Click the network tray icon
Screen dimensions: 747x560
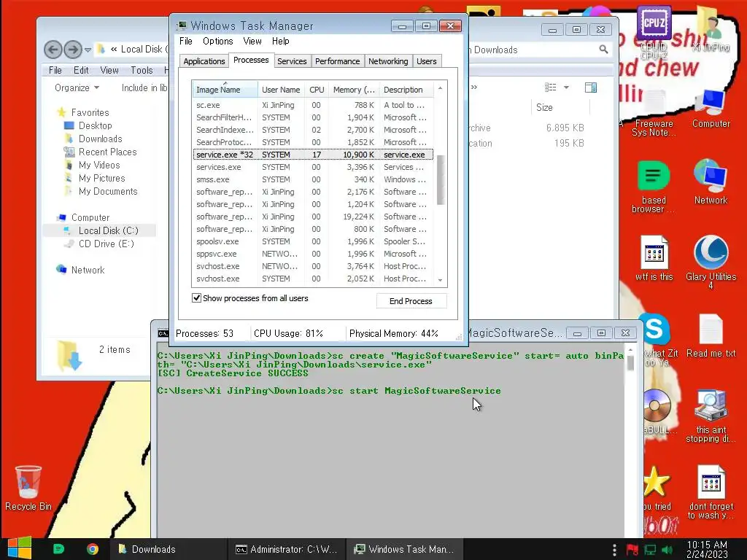650,550
